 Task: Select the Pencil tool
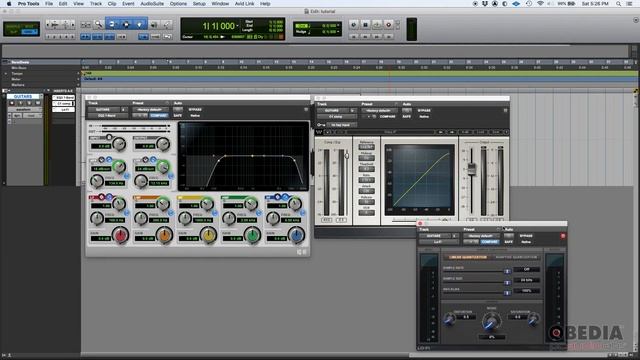[x=167, y=24]
